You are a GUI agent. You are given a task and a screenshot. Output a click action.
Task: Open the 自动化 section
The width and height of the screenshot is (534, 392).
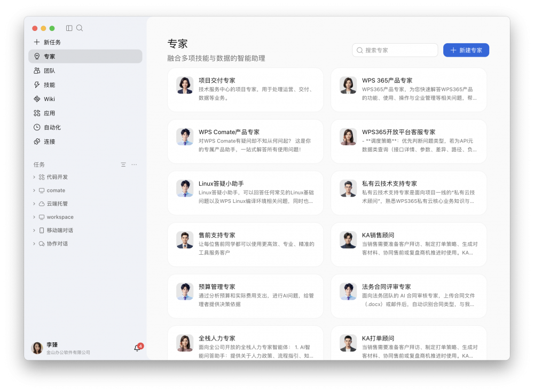click(x=85, y=128)
